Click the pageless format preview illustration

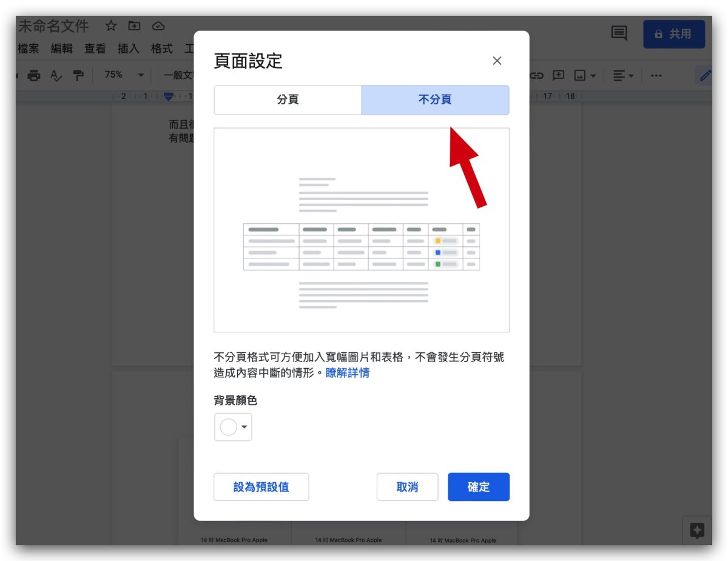point(362,230)
